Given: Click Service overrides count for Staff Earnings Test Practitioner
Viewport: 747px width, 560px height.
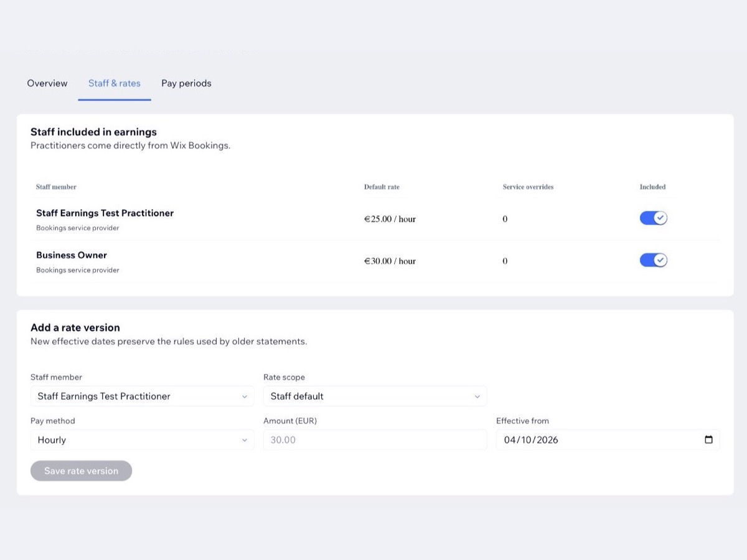Looking at the screenshot, I should [x=505, y=219].
